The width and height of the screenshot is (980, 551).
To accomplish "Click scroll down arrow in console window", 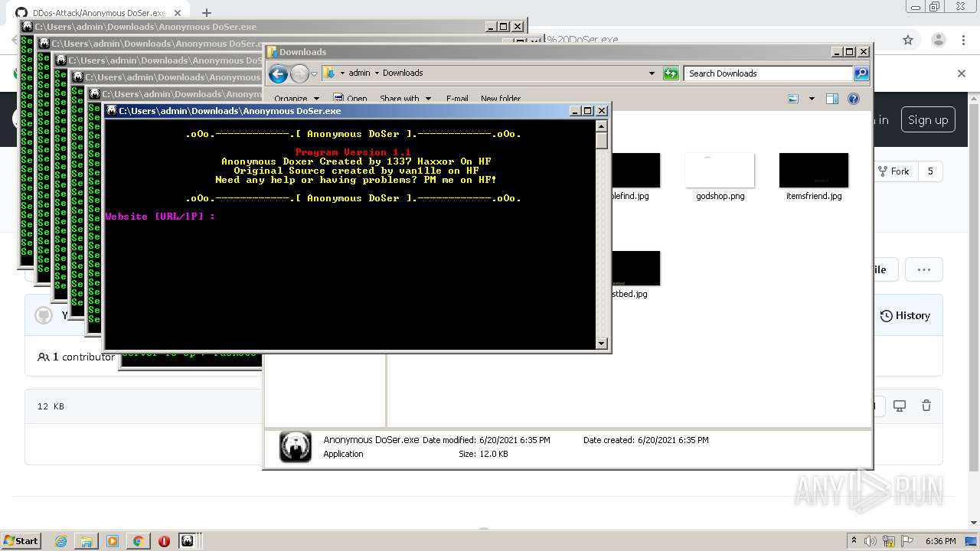I will (602, 344).
